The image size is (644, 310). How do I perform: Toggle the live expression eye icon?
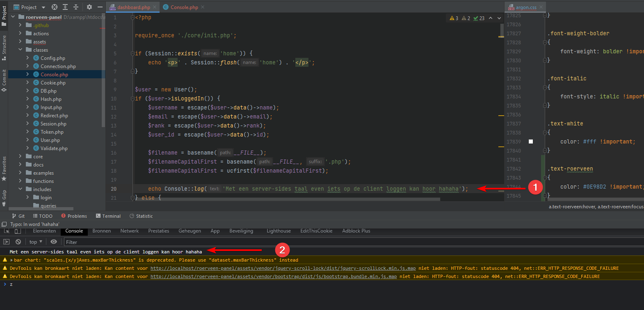click(x=54, y=242)
